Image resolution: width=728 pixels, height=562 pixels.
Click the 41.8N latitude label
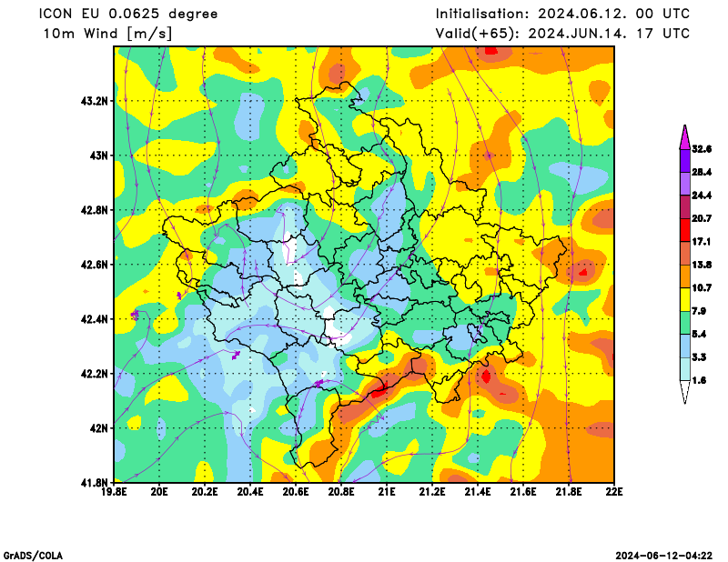point(95,483)
